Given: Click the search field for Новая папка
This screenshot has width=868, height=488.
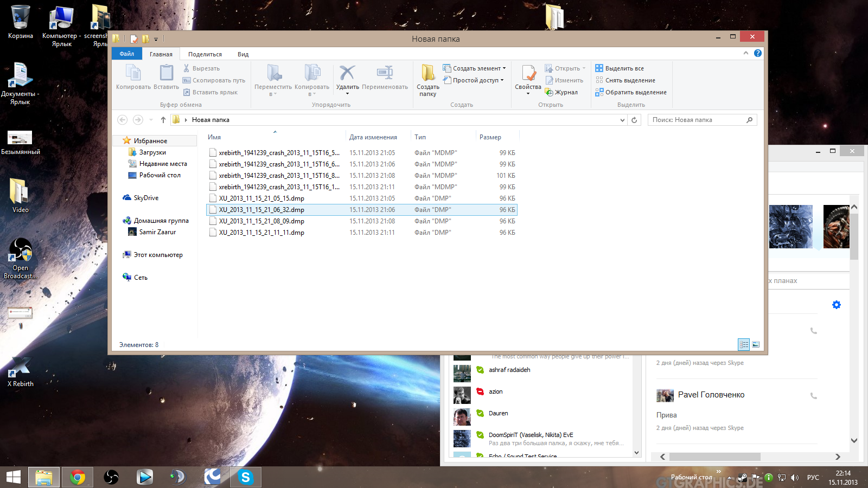Looking at the screenshot, I should [x=697, y=120].
